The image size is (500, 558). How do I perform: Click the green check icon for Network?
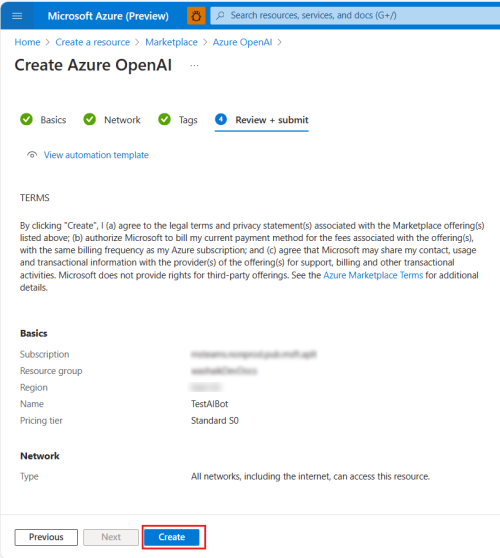coord(89,119)
